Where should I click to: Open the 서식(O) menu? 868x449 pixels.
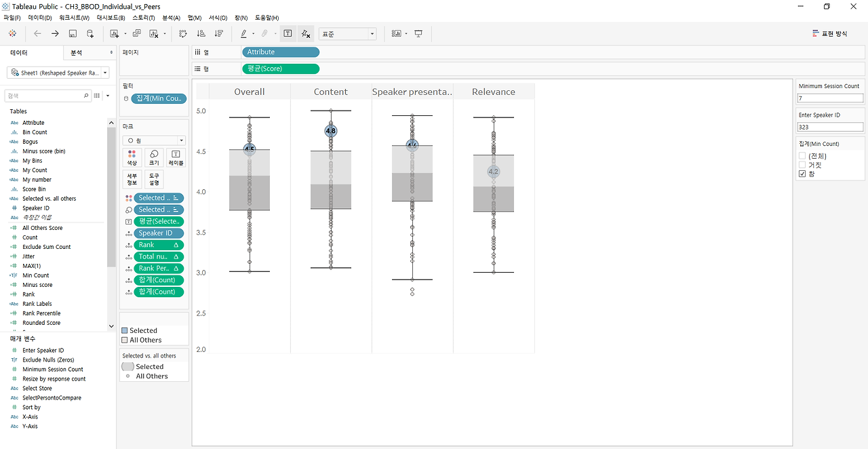pos(218,18)
